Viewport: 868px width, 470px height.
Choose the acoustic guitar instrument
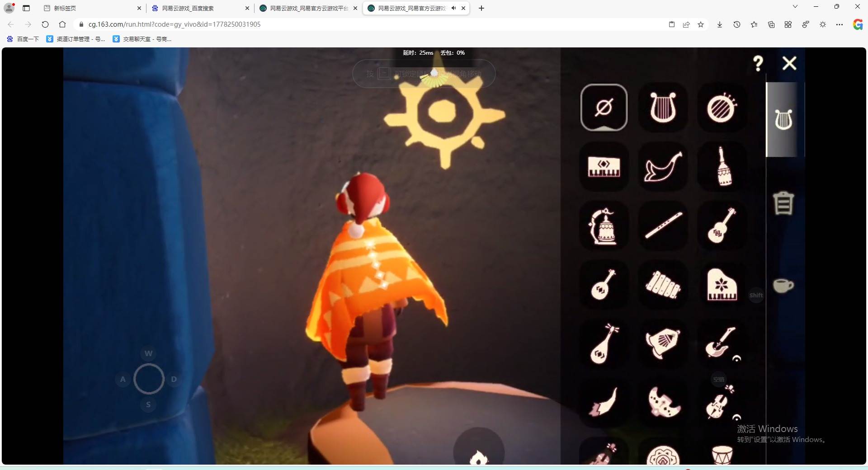[x=722, y=226]
